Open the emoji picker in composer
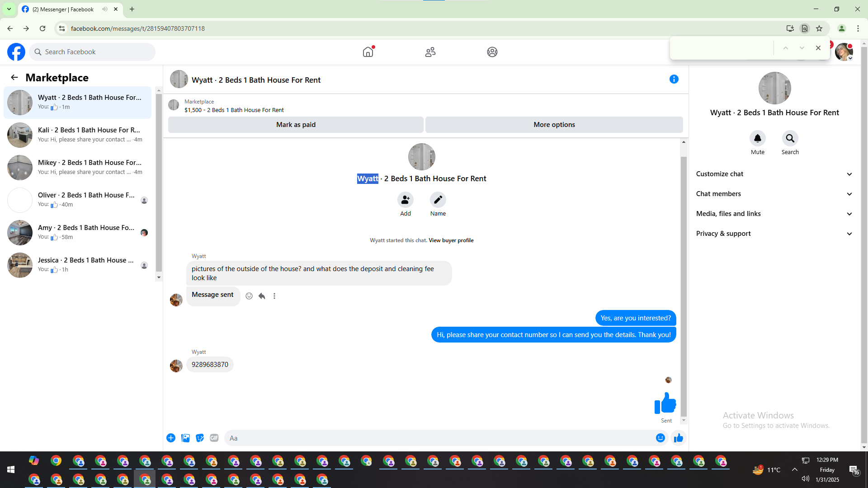 [x=660, y=438]
